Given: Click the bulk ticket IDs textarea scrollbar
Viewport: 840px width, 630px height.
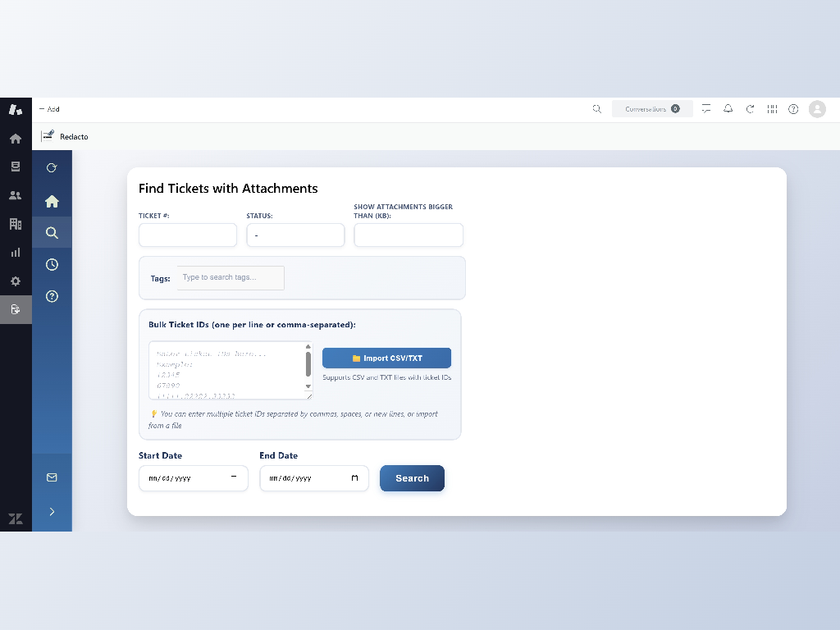Looking at the screenshot, I should 308,365.
